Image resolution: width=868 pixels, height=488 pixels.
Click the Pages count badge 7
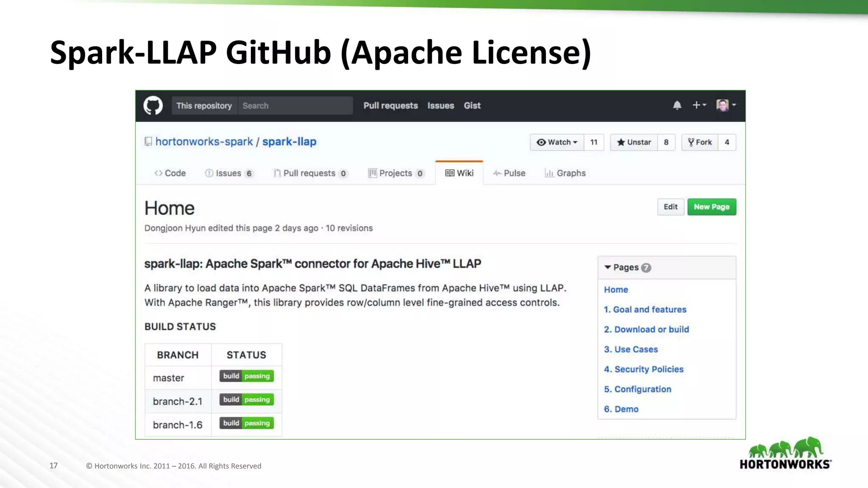(646, 268)
